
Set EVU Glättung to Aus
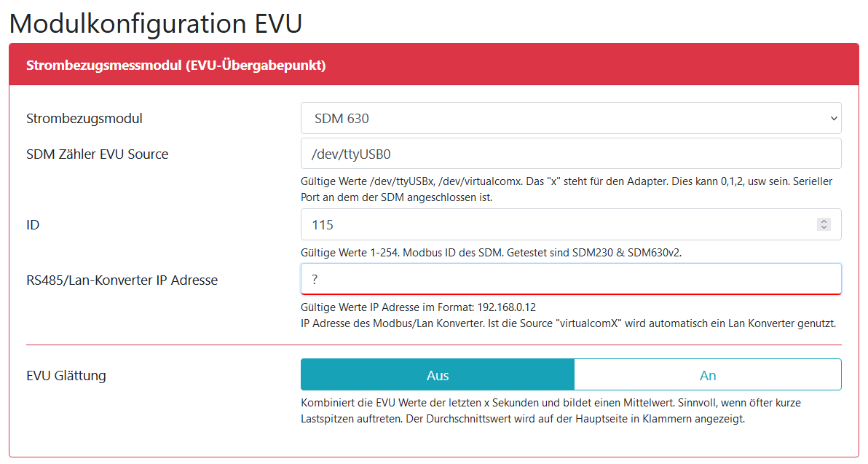point(438,375)
